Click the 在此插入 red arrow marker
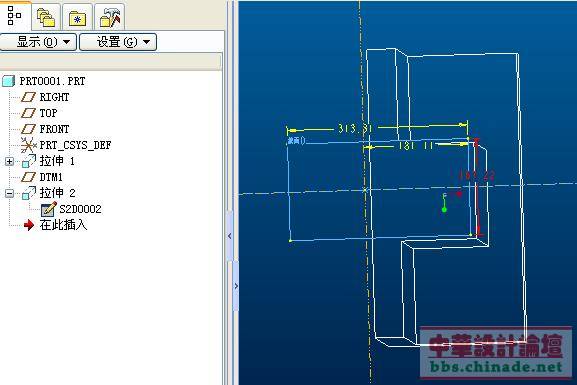The image size is (577, 385). coord(29,225)
